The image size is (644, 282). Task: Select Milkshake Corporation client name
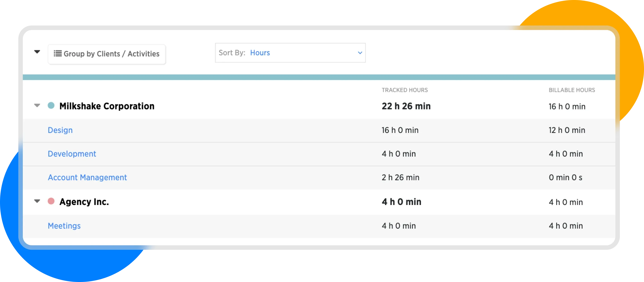(x=107, y=106)
